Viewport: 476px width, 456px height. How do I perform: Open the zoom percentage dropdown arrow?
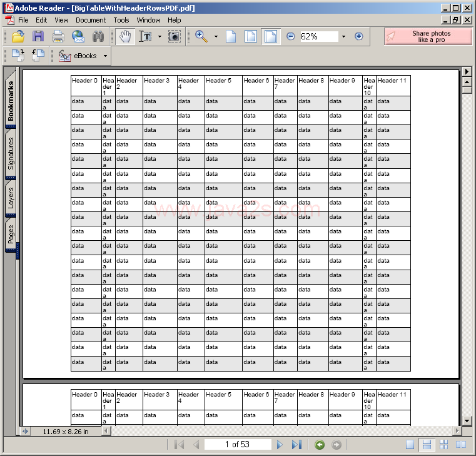coord(343,36)
